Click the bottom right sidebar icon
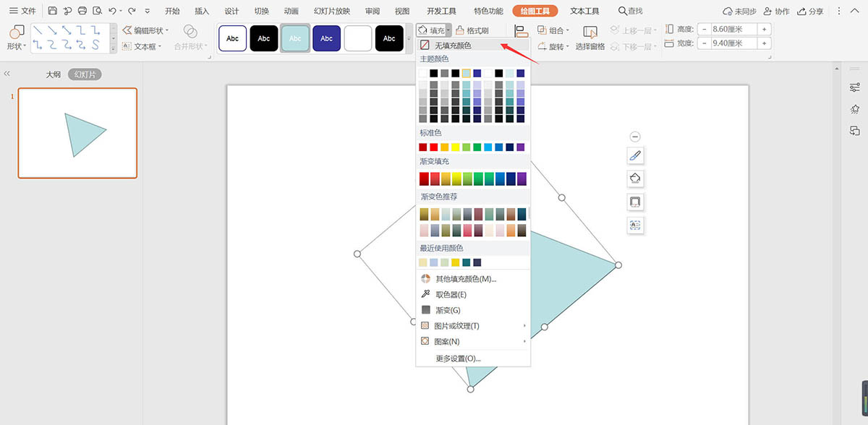 tap(854, 131)
